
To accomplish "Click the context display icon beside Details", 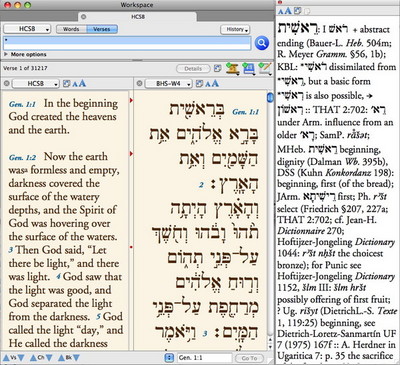I will point(217,69).
